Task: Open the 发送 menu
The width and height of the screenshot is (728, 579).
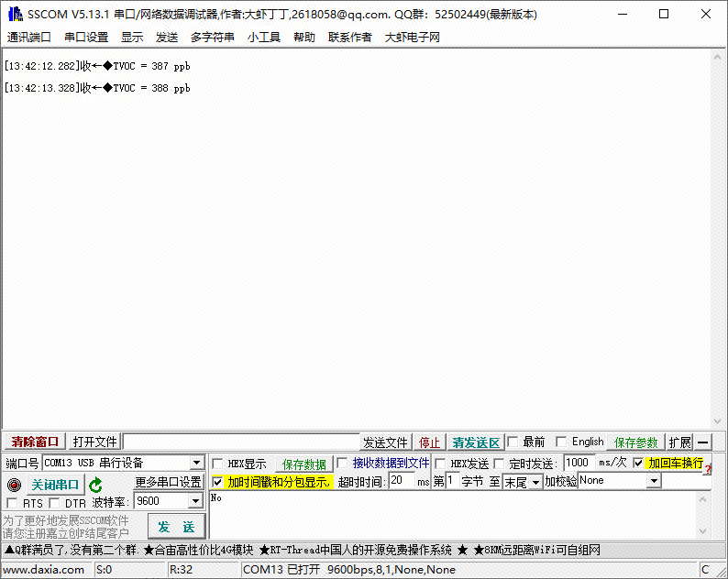Action: (x=167, y=38)
